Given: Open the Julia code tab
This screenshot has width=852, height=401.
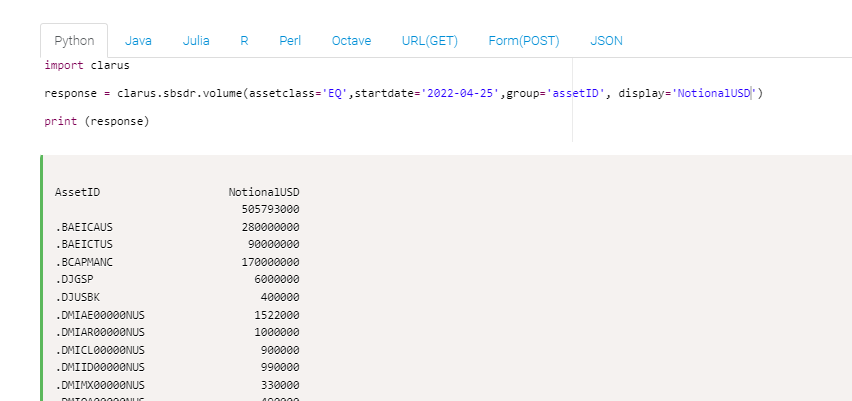Looking at the screenshot, I should (x=196, y=41).
